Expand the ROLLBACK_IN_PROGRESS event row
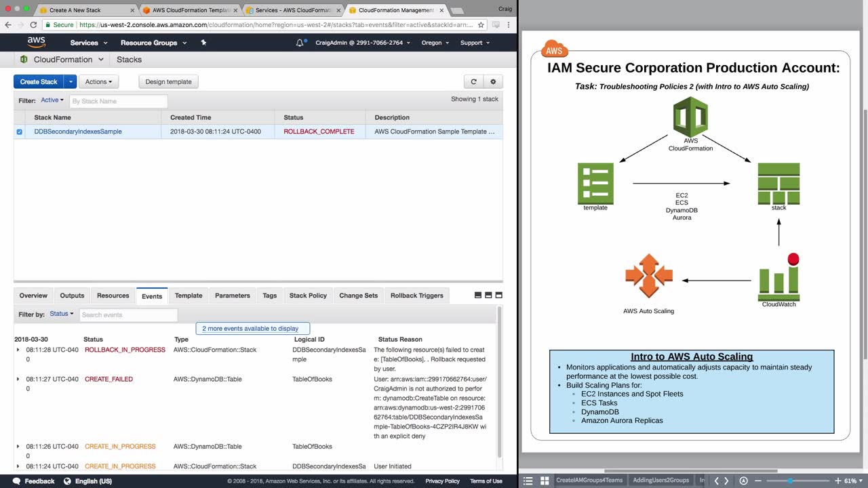 point(18,350)
